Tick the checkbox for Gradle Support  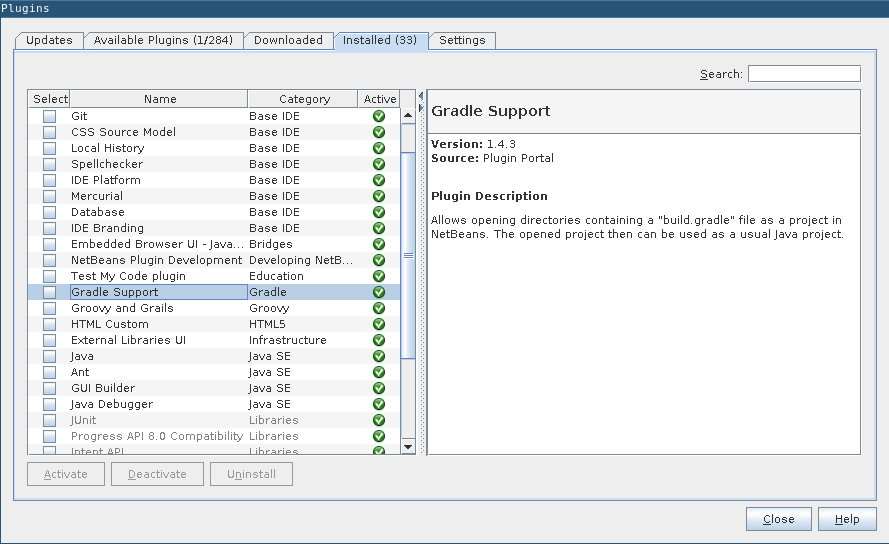click(49, 292)
